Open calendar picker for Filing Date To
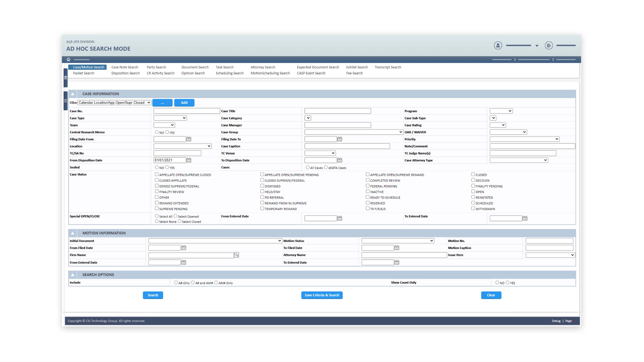The width and height of the screenshot is (644, 362). [x=340, y=139]
